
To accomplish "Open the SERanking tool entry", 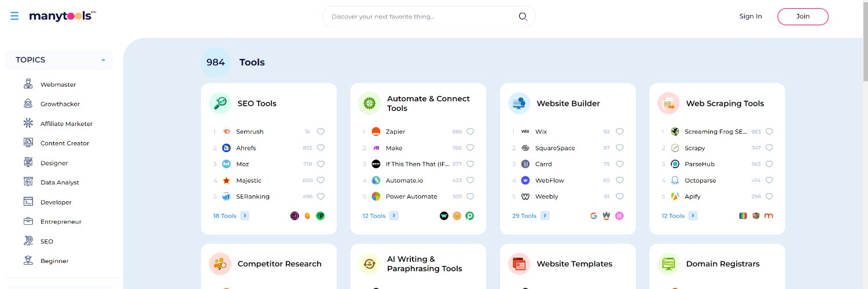I will tap(253, 197).
